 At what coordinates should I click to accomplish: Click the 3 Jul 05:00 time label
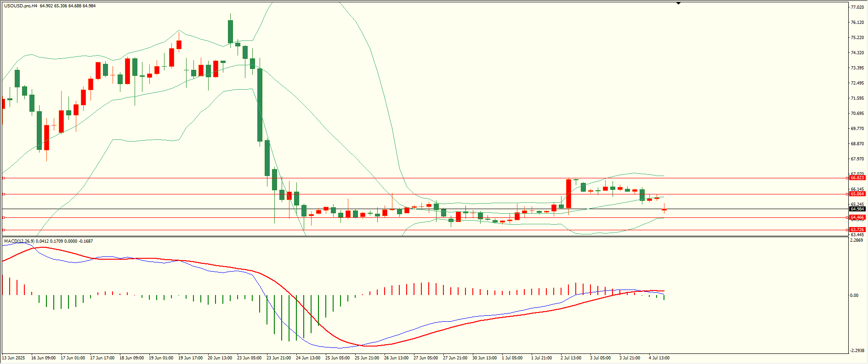[x=600, y=358]
